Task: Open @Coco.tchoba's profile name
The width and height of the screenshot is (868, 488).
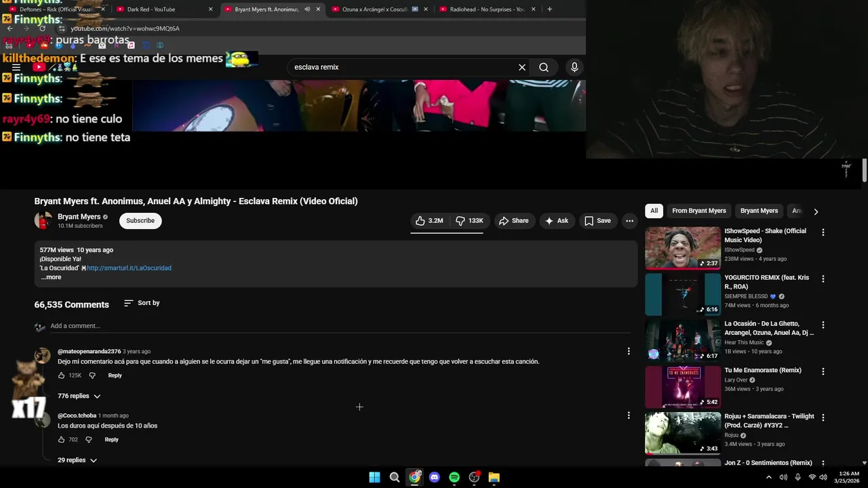Action: click(77, 415)
